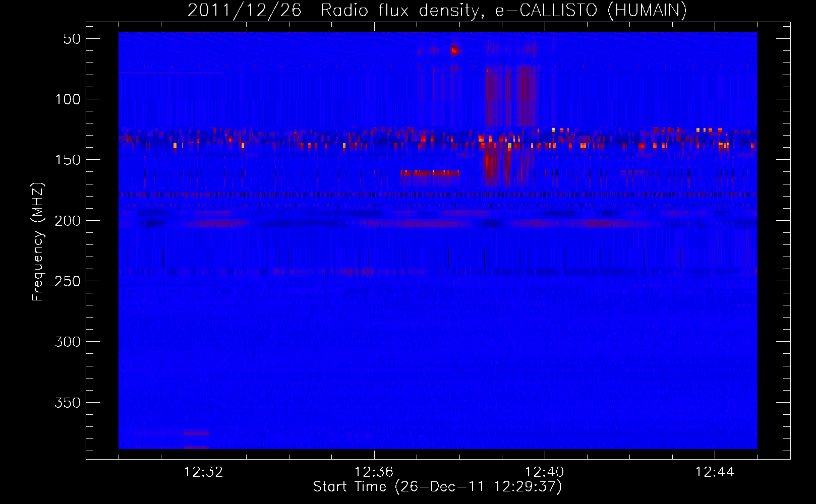816x504 pixels.
Task: Click the 12:40 time tick label
Action: click(x=544, y=472)
